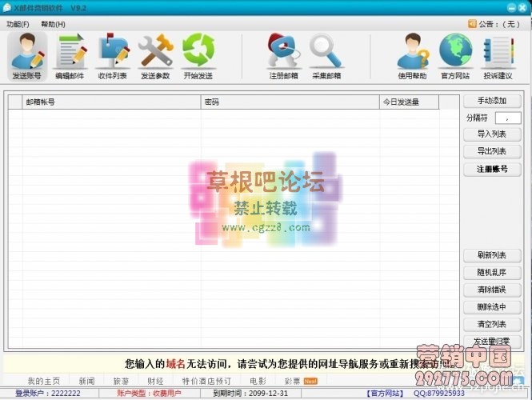
Task: Open the 财经 link in bottom banner
Action: 155,381
